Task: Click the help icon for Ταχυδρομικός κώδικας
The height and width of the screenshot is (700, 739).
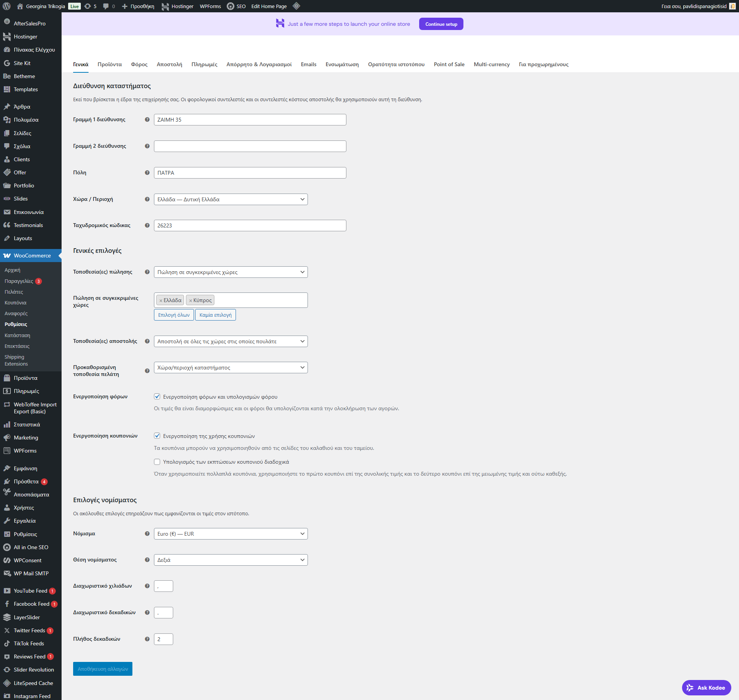Action: click(x=147, y=226)
